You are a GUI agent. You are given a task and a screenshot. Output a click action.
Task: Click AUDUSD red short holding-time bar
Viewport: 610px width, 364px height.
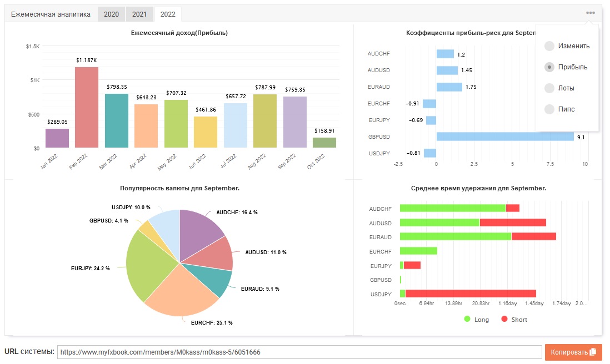coord(513,223)
